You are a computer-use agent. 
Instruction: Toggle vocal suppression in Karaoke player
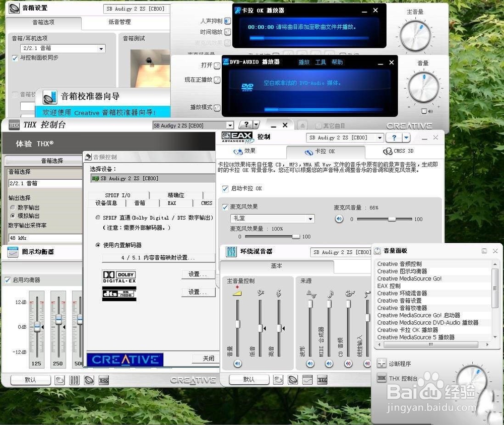click(228, 21)
